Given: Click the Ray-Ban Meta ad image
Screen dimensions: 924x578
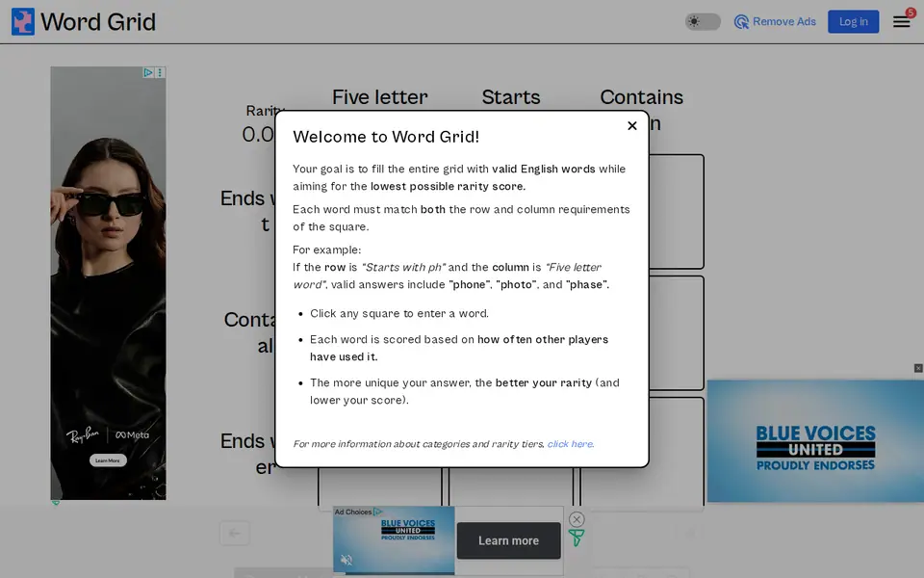Looking at the screenshot, I should pyautogui.click(x=108, y=283).
